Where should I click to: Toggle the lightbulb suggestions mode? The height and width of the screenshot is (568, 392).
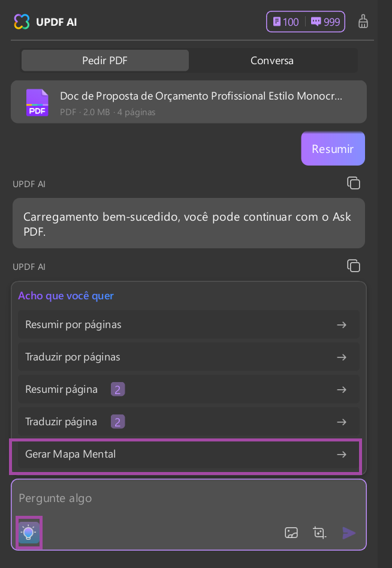(28, 532)
